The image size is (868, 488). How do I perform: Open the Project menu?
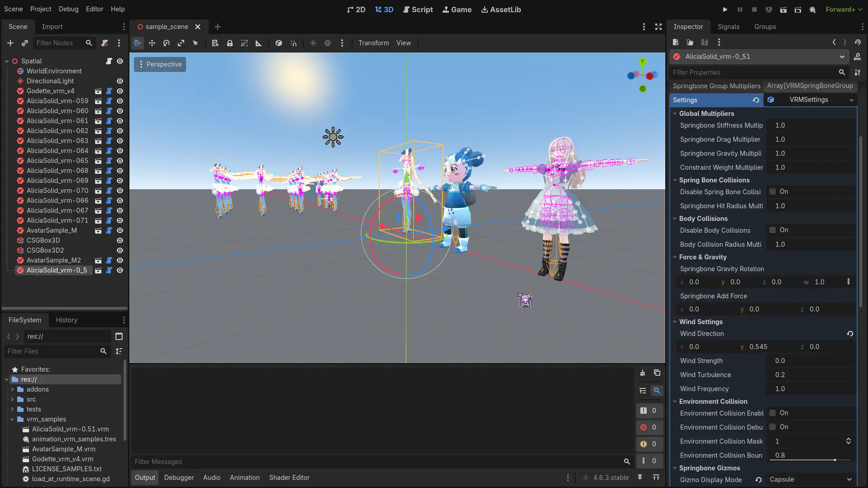pos(41,9)
